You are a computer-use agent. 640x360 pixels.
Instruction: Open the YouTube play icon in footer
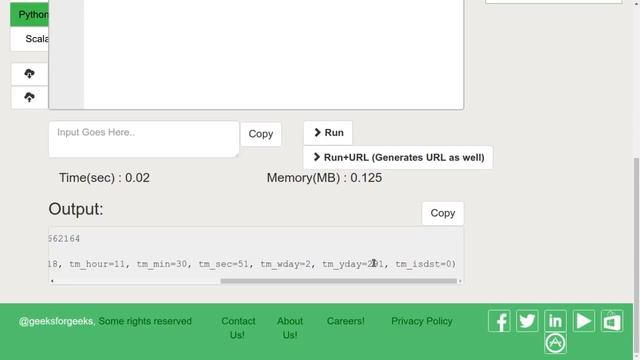tap(584, 321)
